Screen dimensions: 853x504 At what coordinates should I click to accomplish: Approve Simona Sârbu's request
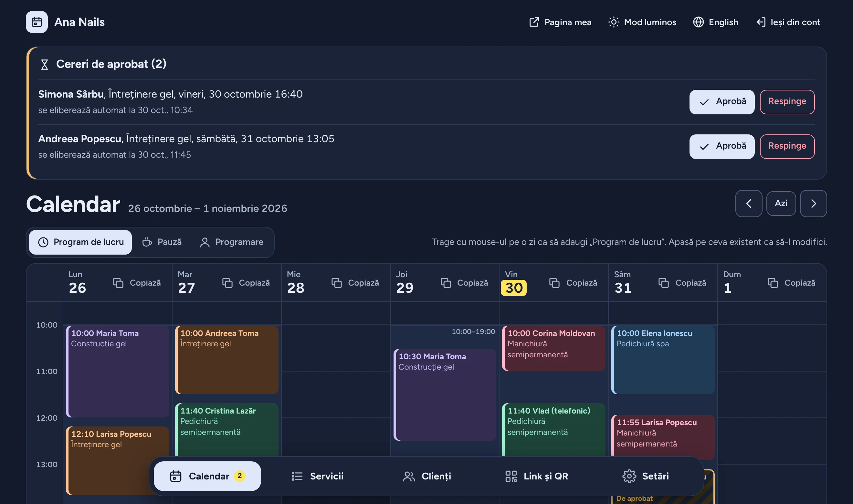pyautogui.click(x=722, y=102)
